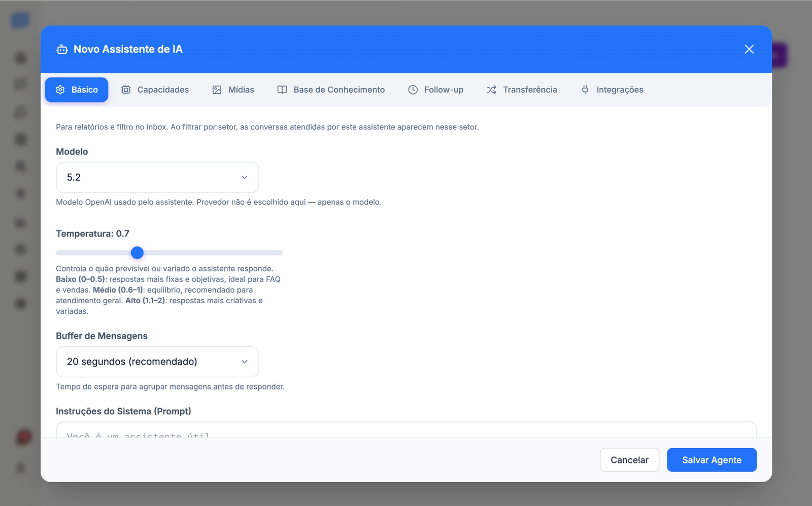Focus the Instruções do Sistema prompt field
The width and height of the screenshot is (812, 506).
coord(406,431)
